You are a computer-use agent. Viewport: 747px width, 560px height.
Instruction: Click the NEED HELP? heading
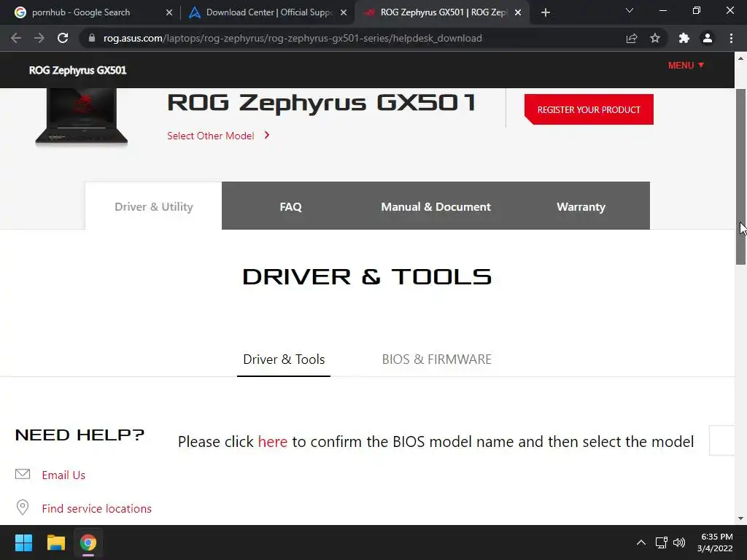[x=80, y=435]
